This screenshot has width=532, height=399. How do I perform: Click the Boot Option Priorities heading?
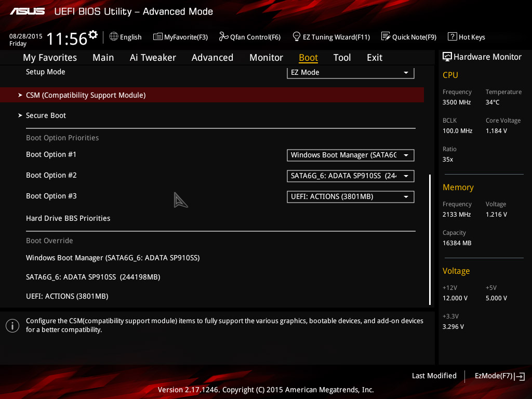tap(62, 138)
